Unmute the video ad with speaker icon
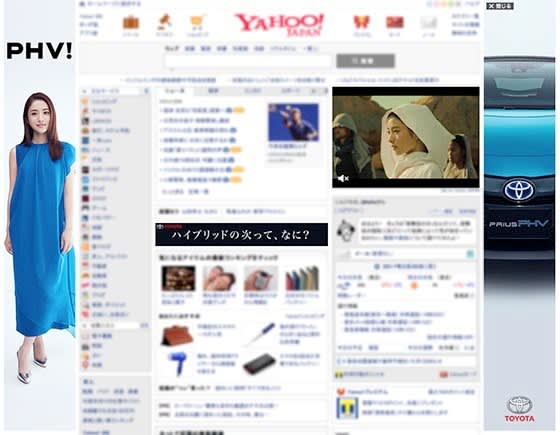 point(343,178)
